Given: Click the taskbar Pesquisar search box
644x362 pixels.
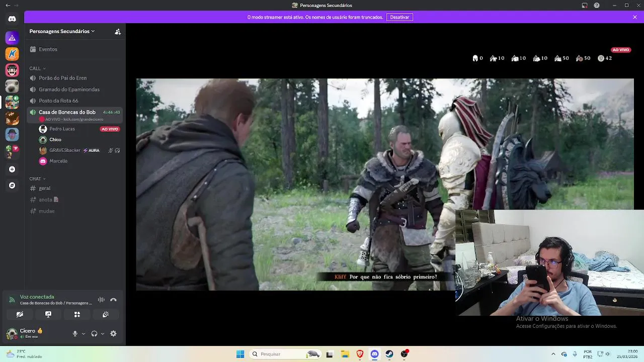Looking at the screenshot, I should (285, 354).
